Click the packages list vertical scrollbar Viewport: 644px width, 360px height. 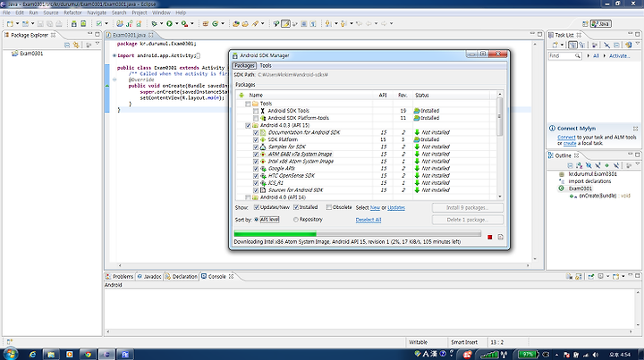pyautogui.click(x=500, y=146)
